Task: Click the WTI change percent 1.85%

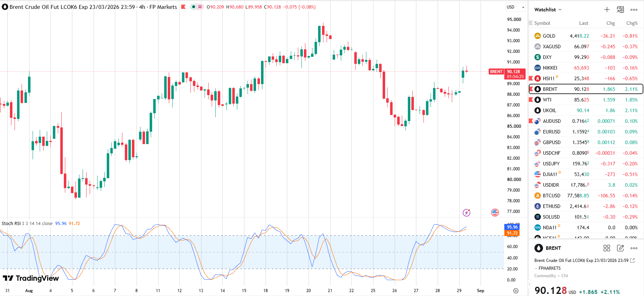Action: [631, 100]
